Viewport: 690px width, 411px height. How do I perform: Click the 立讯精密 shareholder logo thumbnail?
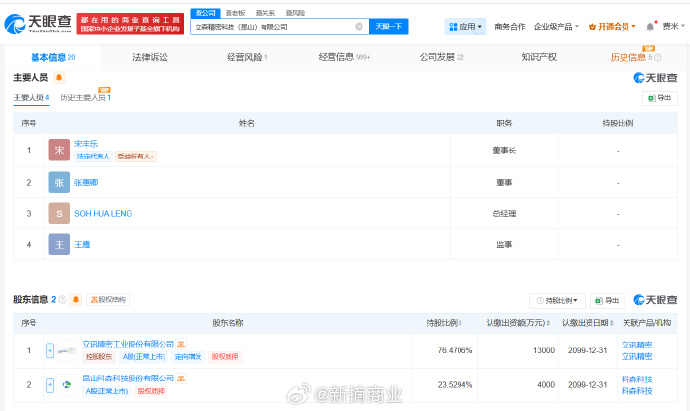pos(67,351)
